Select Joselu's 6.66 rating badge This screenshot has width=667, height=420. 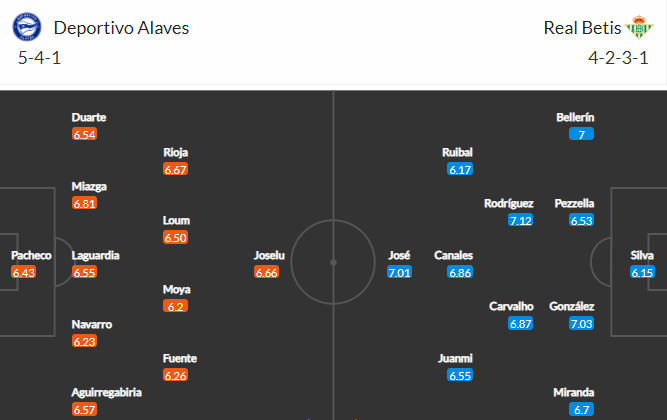(267, 272)
